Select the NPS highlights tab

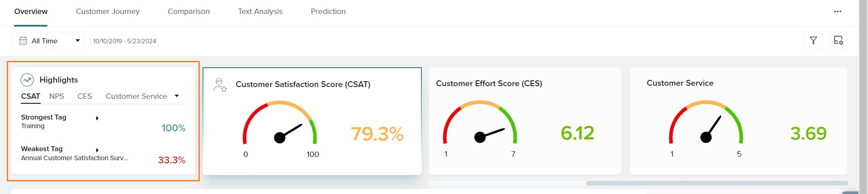tap(57, 96)
